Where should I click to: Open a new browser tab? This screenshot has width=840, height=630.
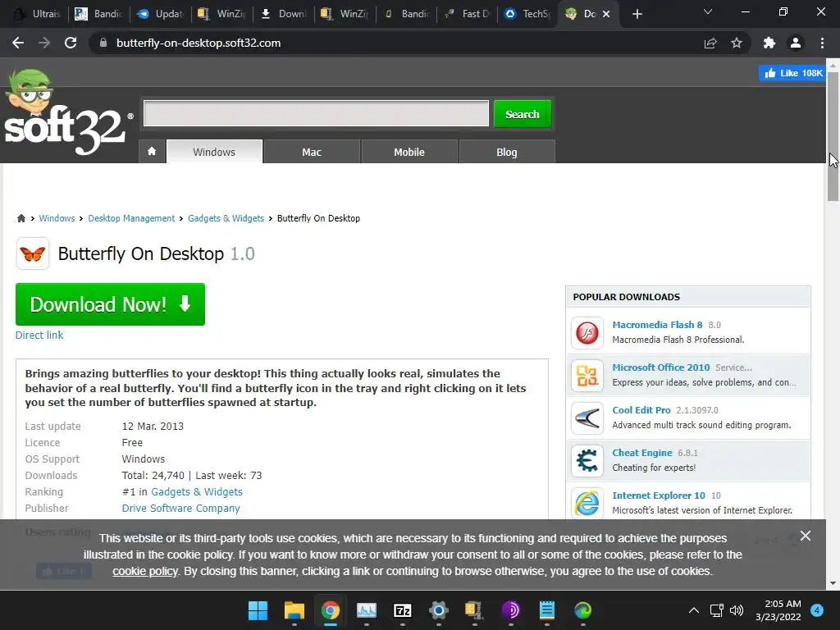click(637, 14)
